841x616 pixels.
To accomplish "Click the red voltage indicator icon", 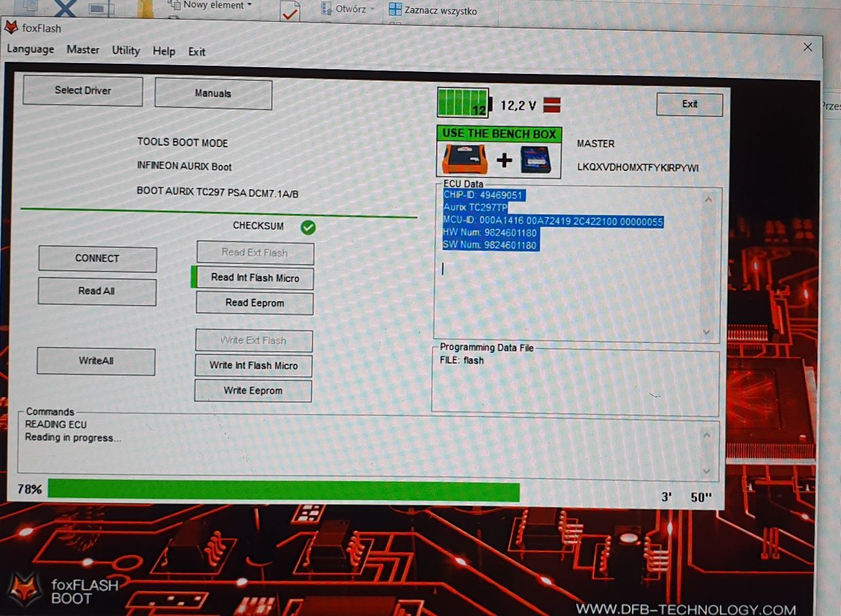I will tap(552, 105).
